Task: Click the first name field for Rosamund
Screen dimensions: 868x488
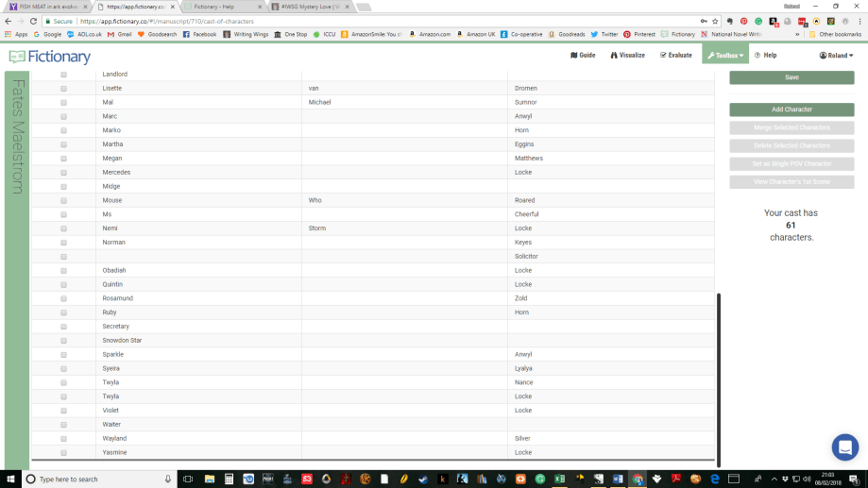Action: click(x=198, y=298)
